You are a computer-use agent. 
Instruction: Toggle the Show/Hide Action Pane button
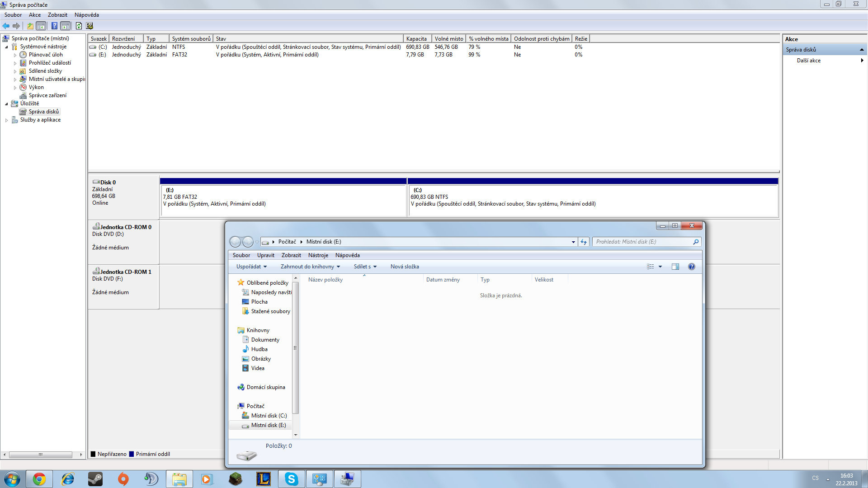pyautogui.click(x=66, y=26)
